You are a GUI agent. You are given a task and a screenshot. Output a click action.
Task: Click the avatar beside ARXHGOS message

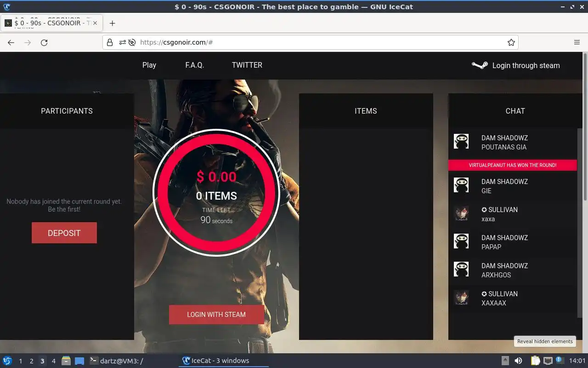point(461,270)
